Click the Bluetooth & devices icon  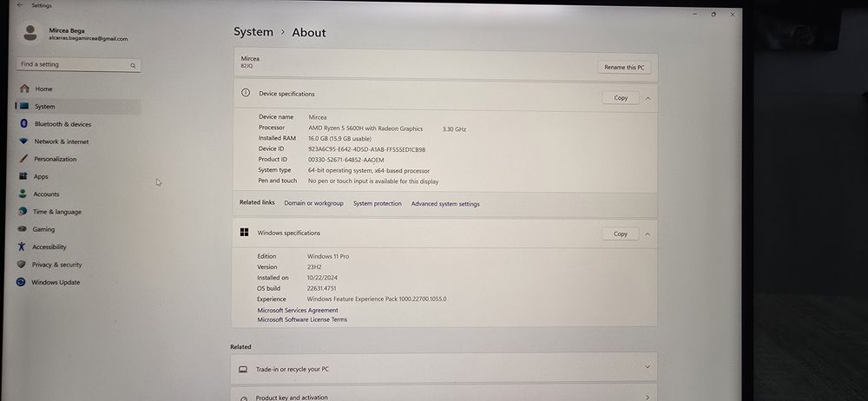pos(23,123)
